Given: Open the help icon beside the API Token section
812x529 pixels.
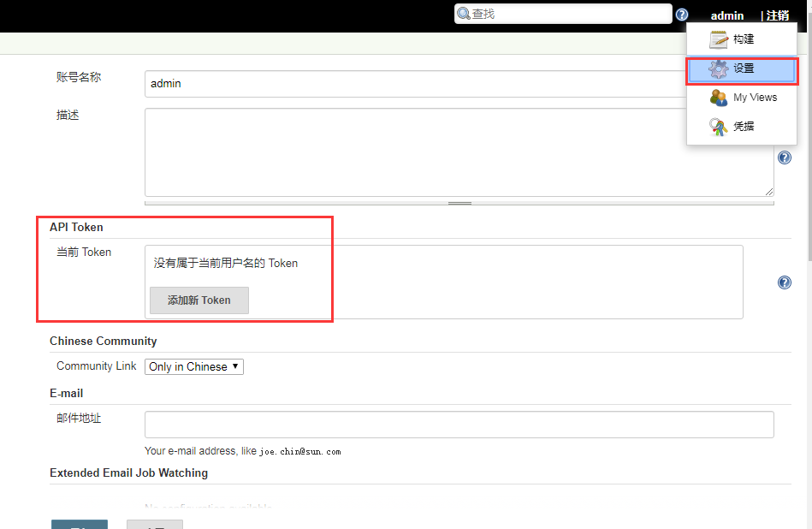Looking at the screenshot, I should point(785,282).
